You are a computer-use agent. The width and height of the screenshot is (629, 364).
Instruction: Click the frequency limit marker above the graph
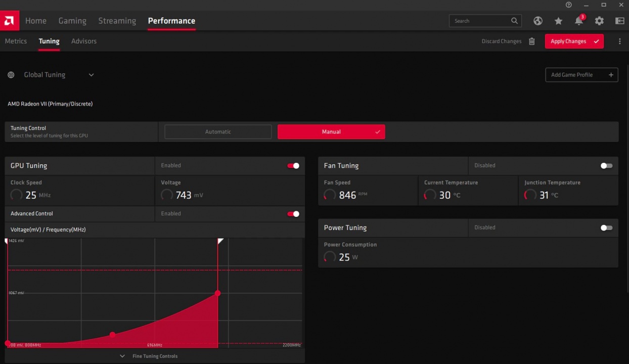click(x=220, y=241)
